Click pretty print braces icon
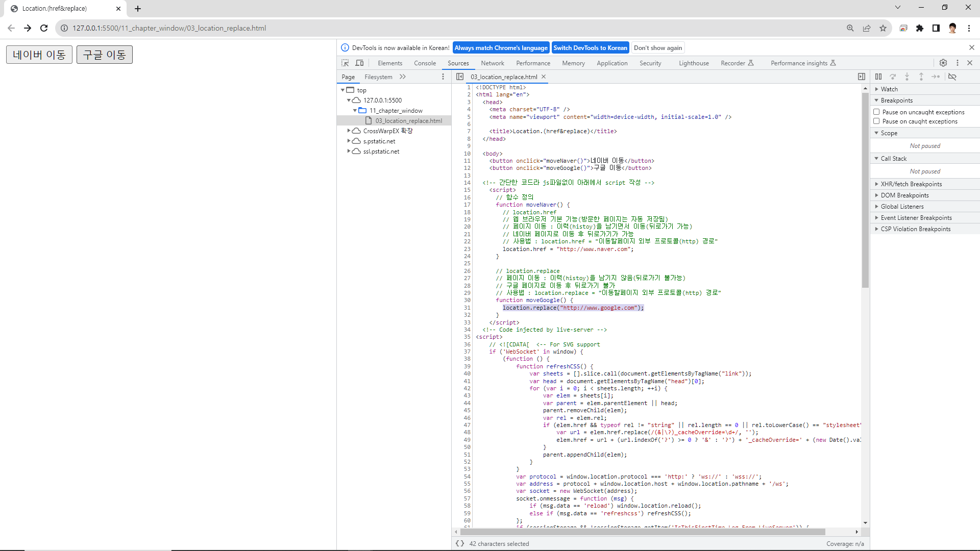The width and height of the screenshot is (980, 551). tap(460, 543)
